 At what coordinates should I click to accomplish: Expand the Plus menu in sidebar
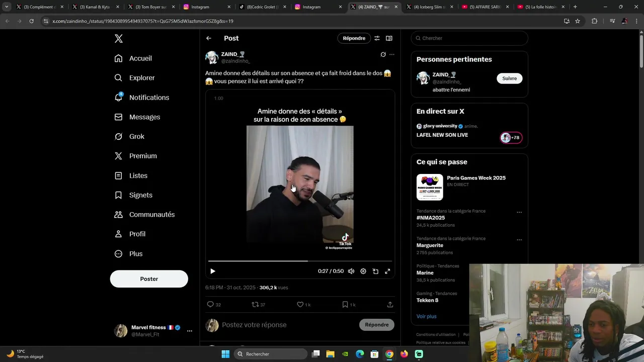(x=129, y=254)
